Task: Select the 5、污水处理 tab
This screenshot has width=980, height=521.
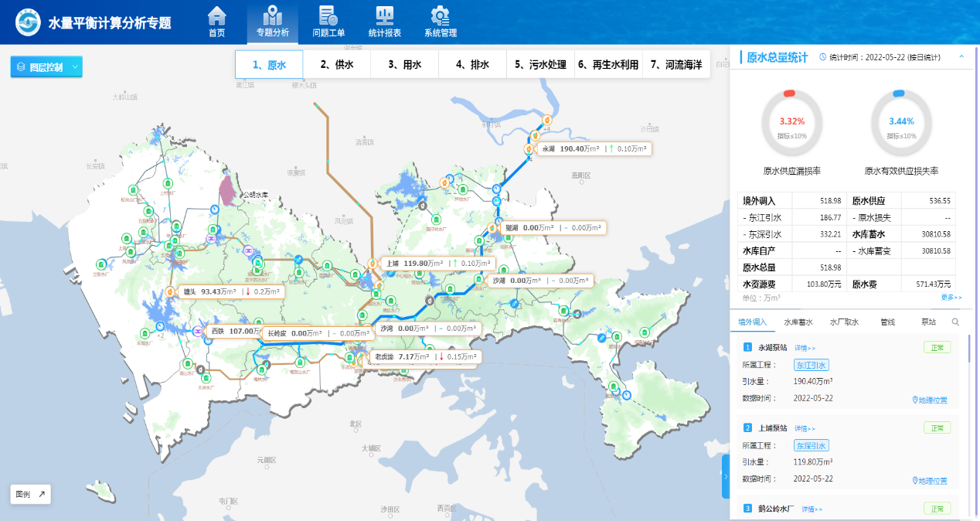Action: point(541,65)
